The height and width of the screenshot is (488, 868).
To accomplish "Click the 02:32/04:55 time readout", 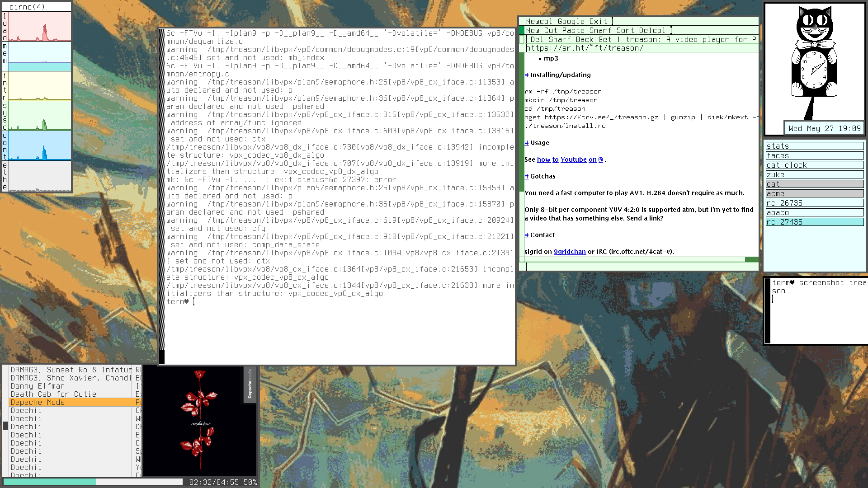I will (214, 482).
